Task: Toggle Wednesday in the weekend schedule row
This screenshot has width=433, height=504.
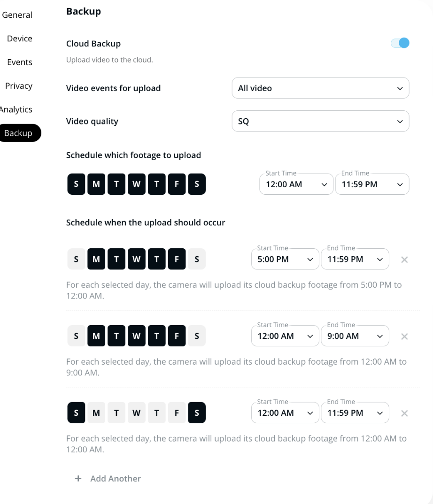Action: (x=136, y=413)
